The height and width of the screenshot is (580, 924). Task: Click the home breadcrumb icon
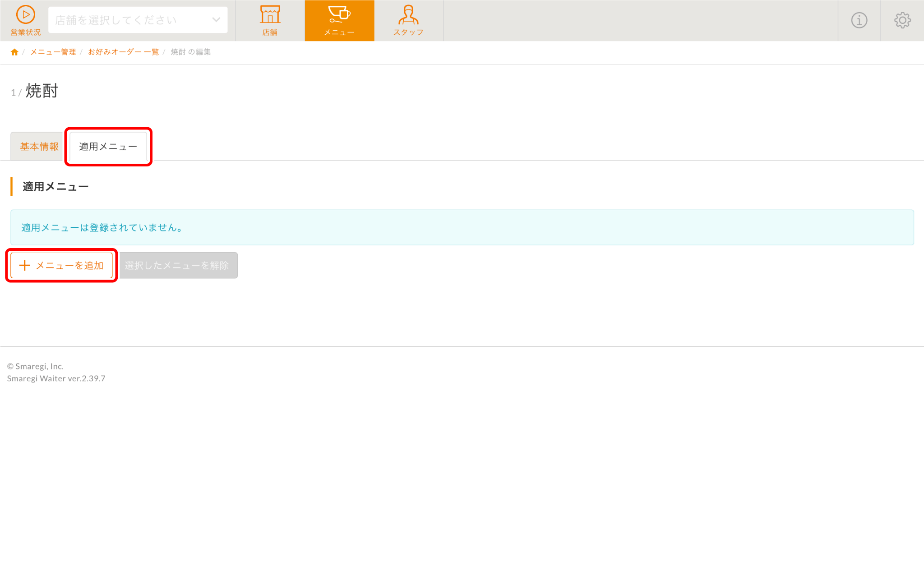coord(14,52)
